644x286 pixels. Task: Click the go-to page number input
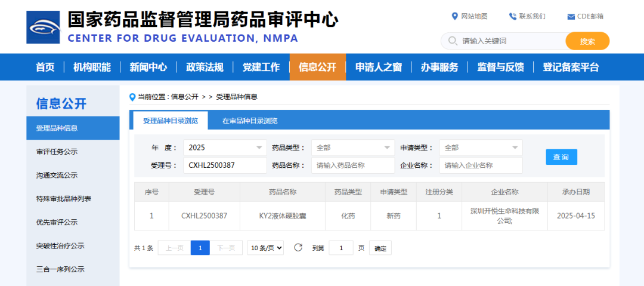click(341, 248)
